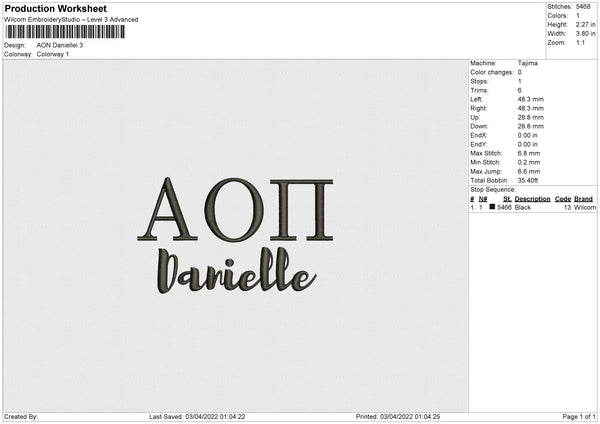This screenshot has width=600, height=424.
Task: Click the Created By label
Action: [x=21, y=417]
